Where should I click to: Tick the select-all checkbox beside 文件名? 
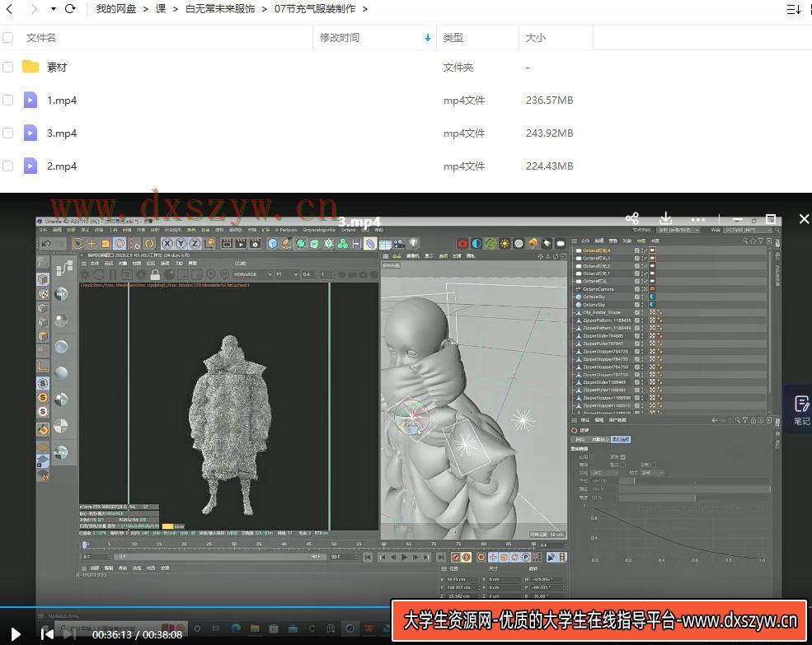(7, 37)
